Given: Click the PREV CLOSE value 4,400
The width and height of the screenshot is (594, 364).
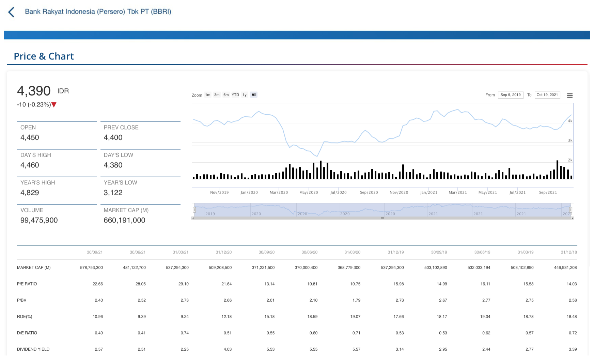Looking at the screenshot, I should coord(113,137).
